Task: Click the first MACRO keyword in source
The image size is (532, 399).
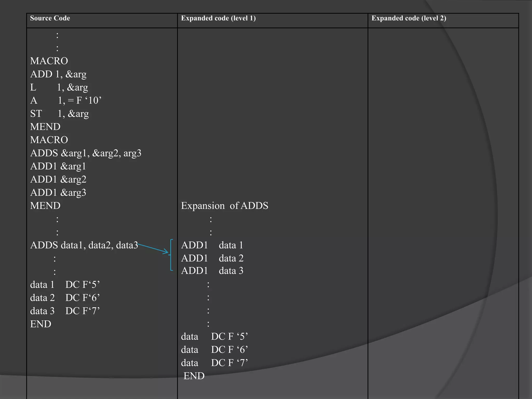Action: 49,61
